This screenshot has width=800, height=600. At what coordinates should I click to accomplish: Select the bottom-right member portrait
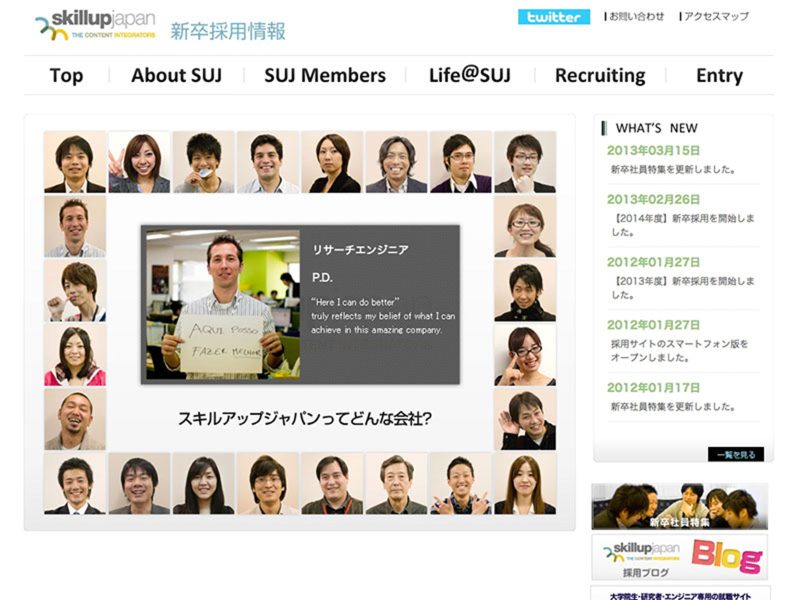pyautogui.click(x=524, y=484)
